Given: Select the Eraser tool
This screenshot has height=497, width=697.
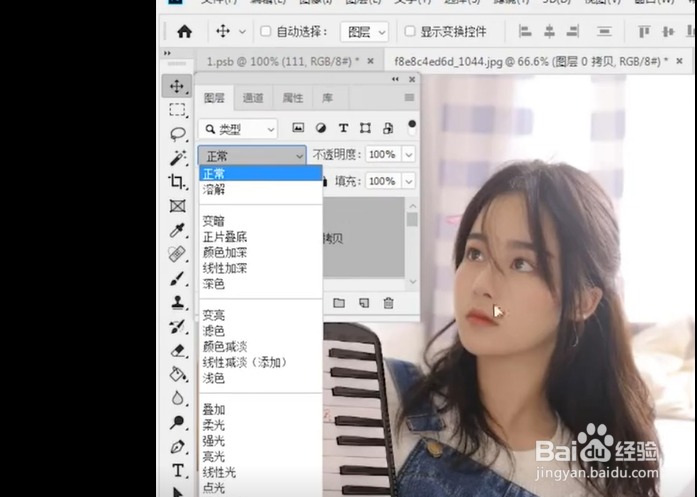Looking at the screenshot, I should click(x=177, y=351).
